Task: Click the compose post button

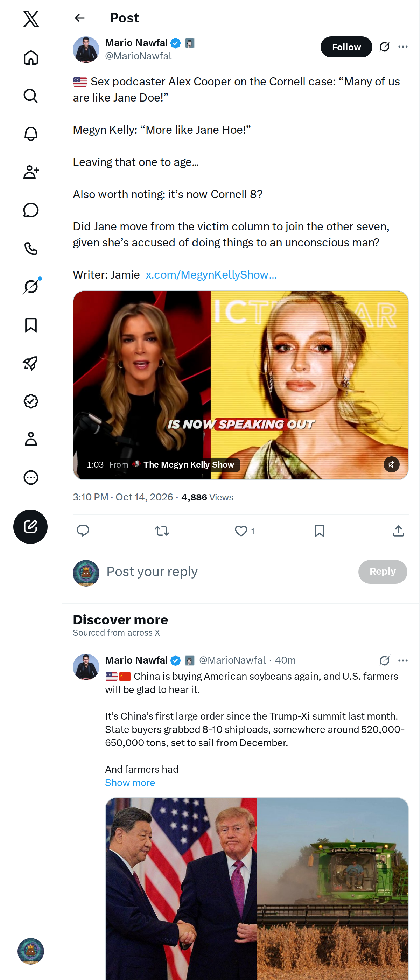Action: click(30, 526)
